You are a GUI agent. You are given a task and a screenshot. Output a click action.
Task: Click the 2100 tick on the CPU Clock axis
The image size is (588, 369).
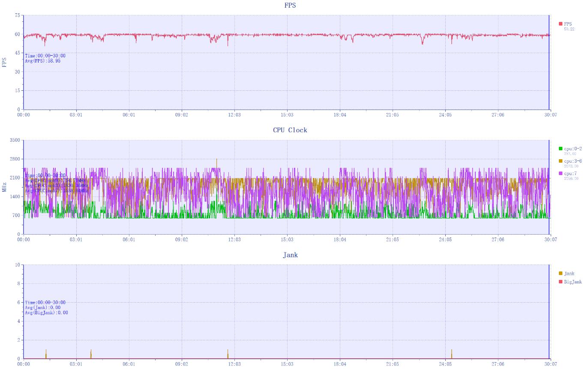15,178
